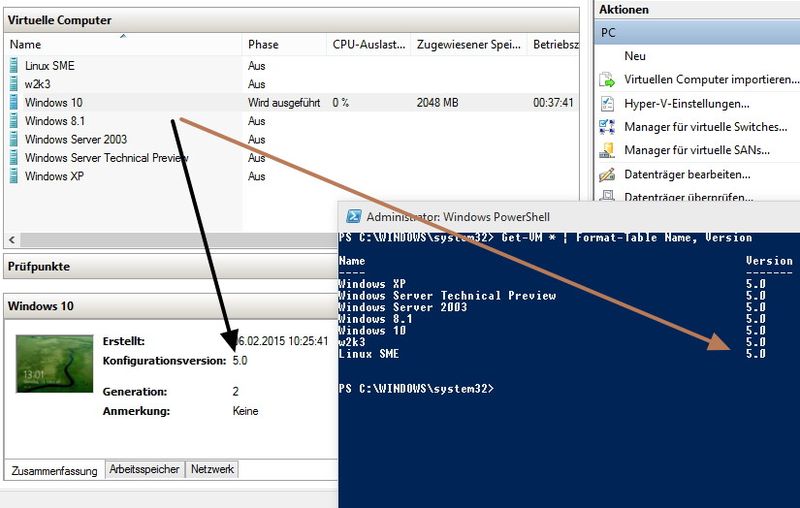The height and width of the screenshot is (508, 800).
Task: Click the 2048 MB memory cell
Action: click(x=437, y=103)
